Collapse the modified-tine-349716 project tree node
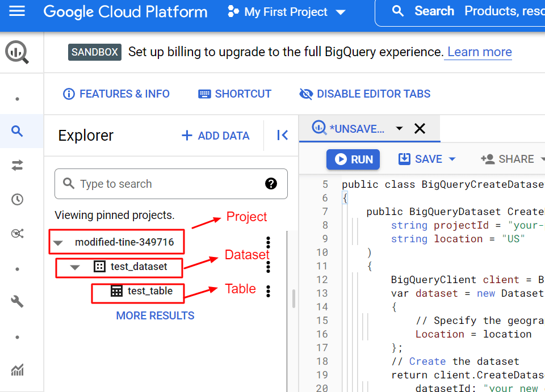The image size is (545, 392). [58, 242]
